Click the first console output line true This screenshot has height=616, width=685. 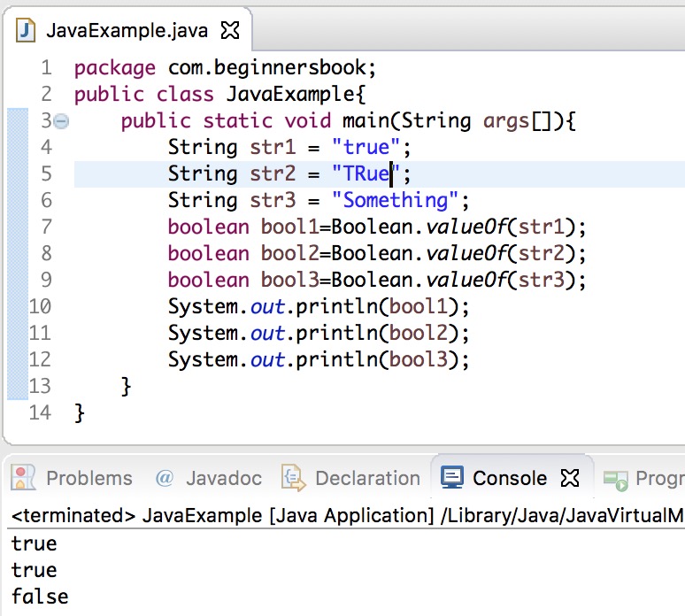pyautogui.click(x=35, y=544)
